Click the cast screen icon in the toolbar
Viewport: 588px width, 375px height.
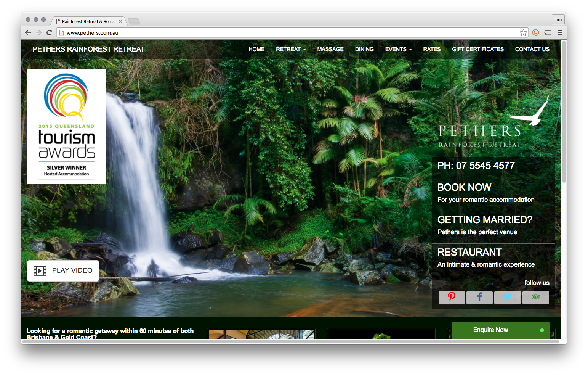coord(548,33)
